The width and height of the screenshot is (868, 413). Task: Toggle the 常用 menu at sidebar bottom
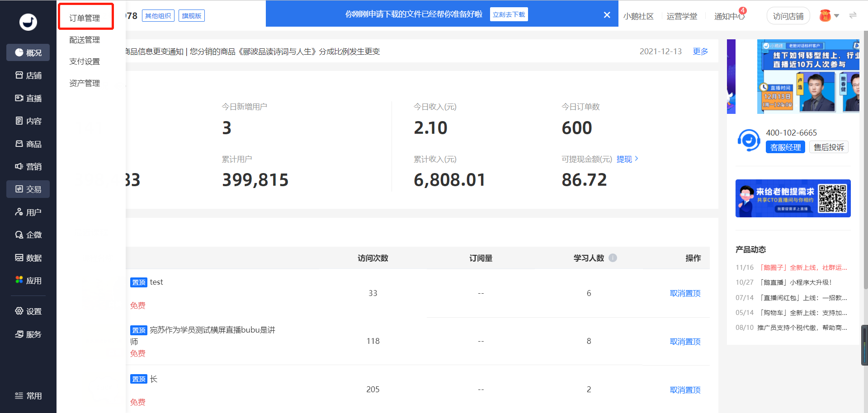pos(28,396)
